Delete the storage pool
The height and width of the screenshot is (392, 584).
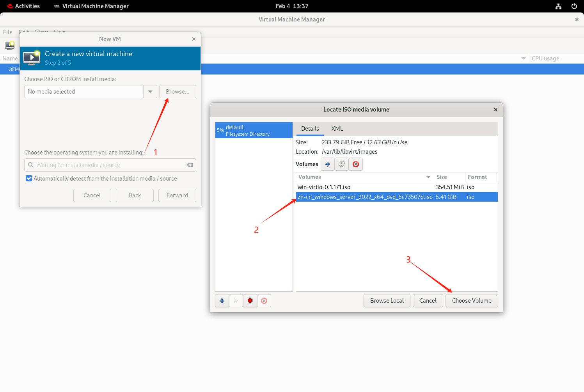264,301
